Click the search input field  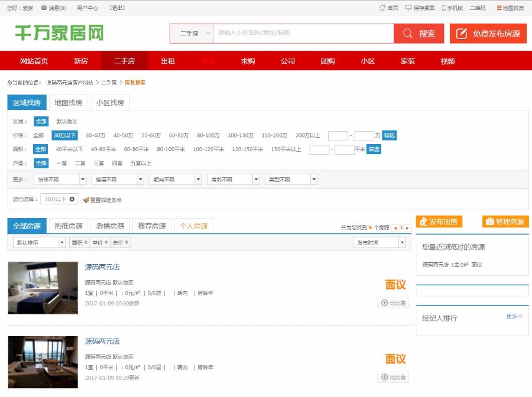pos(307,33)
